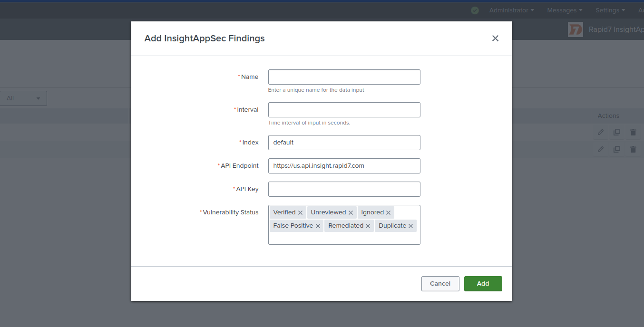644x327 pixels.
Task: Click the API Endpoint field
Action: 344,166
